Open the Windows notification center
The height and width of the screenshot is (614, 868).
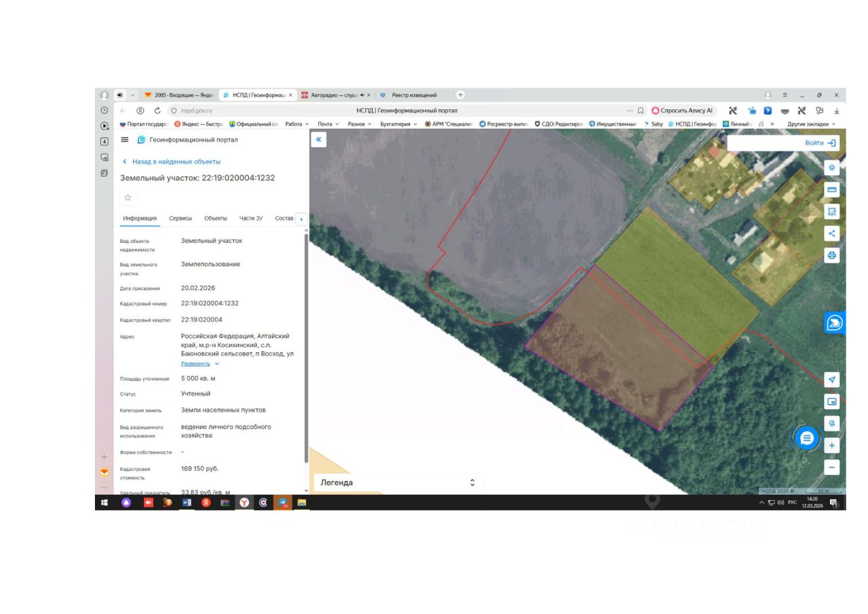(833, 503)
